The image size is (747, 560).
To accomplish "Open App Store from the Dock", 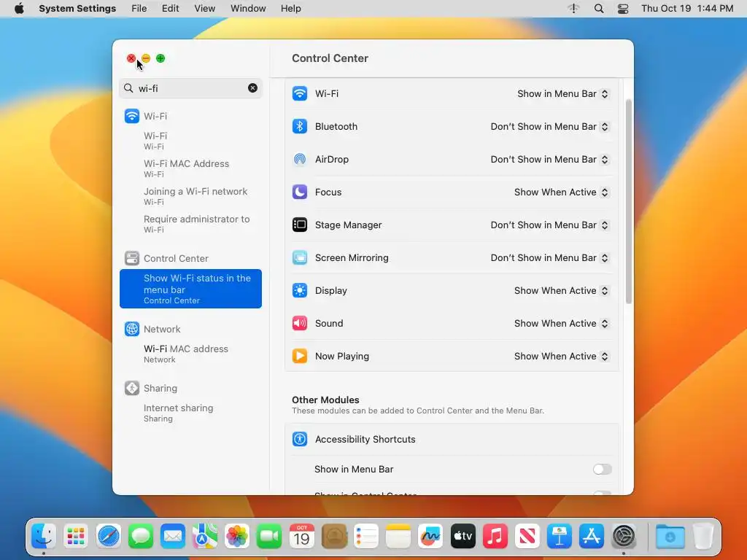I will pos(591,537).
